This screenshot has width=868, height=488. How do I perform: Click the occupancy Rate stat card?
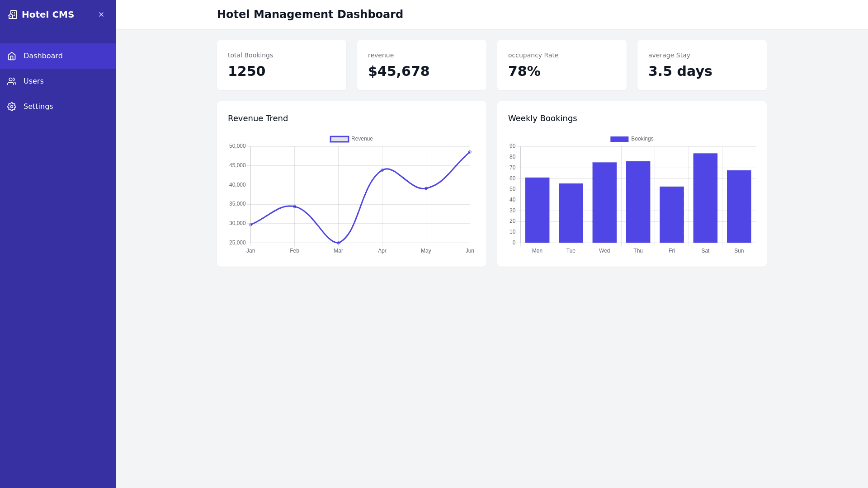562,65
